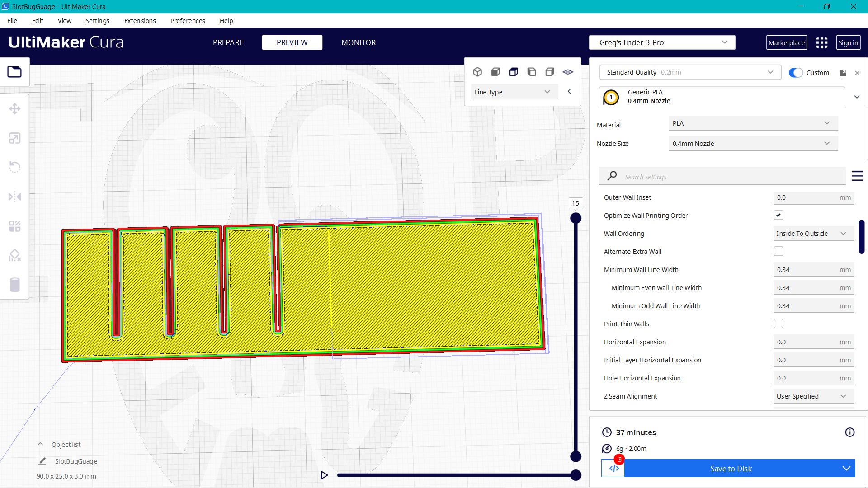
Task: Open file using the folder icon
Action: coord(14,72)
